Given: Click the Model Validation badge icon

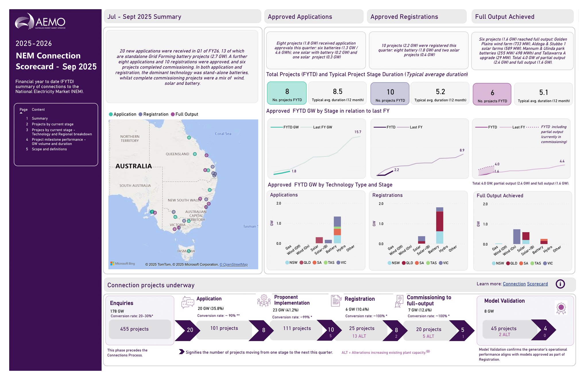Looking at the screenshot, I should (x=561, y=308).
